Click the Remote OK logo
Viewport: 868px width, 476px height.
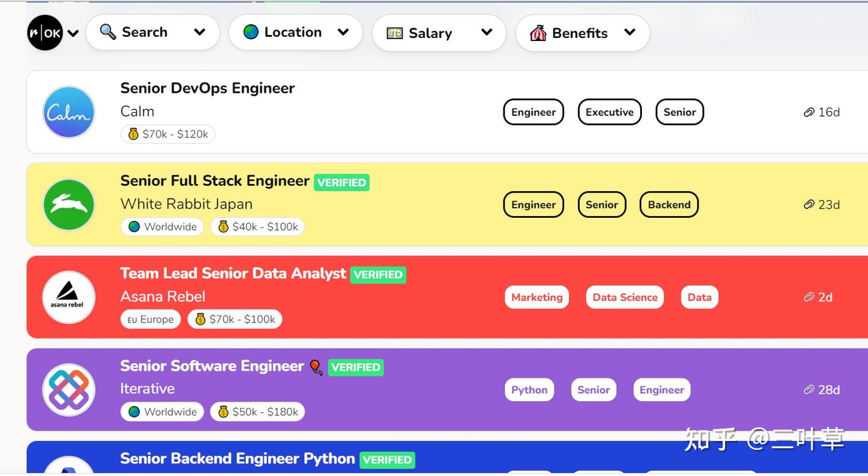tap(45, 33)
